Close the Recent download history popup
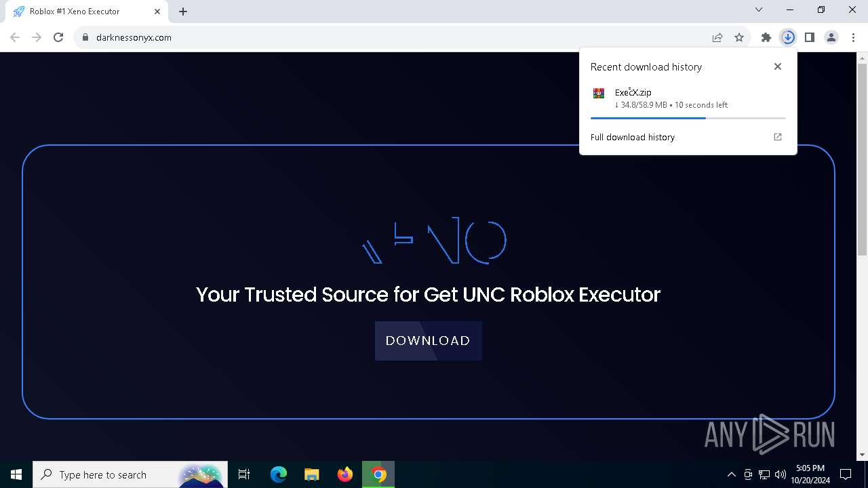This screenshot has width=868, height=488. (778, 66)
